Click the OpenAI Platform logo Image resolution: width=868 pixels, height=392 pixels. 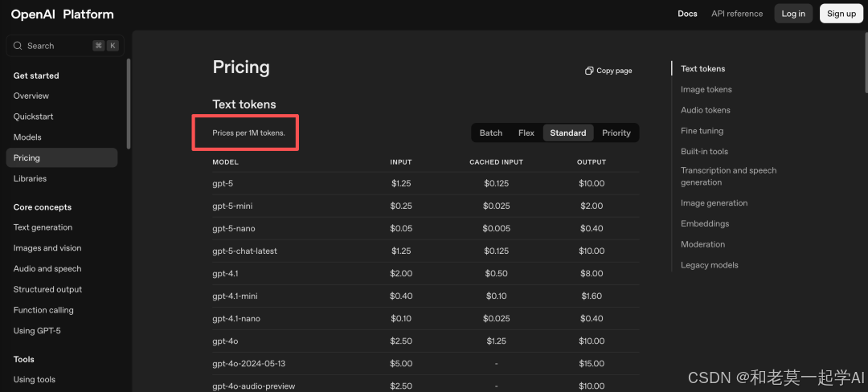coord(62,14)
